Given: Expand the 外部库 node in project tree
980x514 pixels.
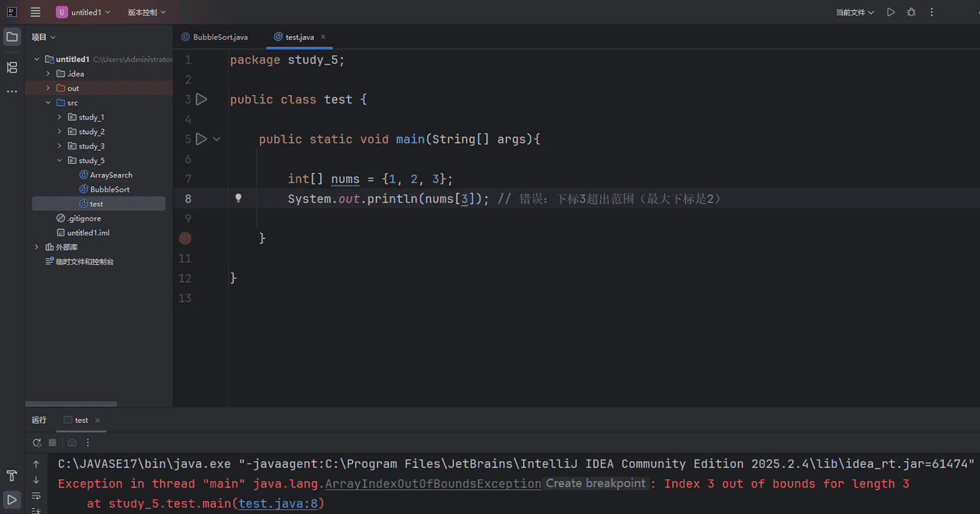Looking at the screenshot, I should 36,247.
